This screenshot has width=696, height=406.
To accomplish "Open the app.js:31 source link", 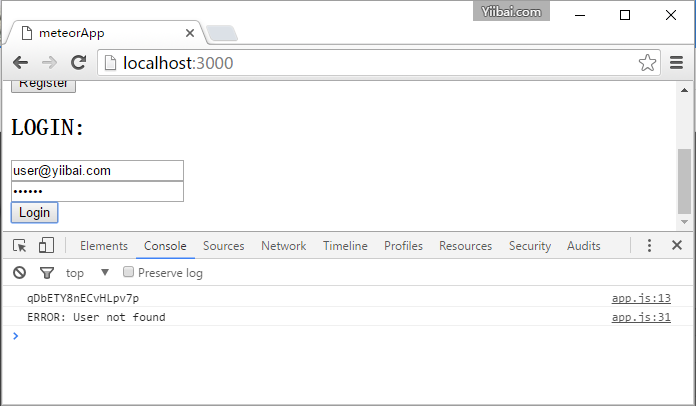I will click(x=641, y=317).
